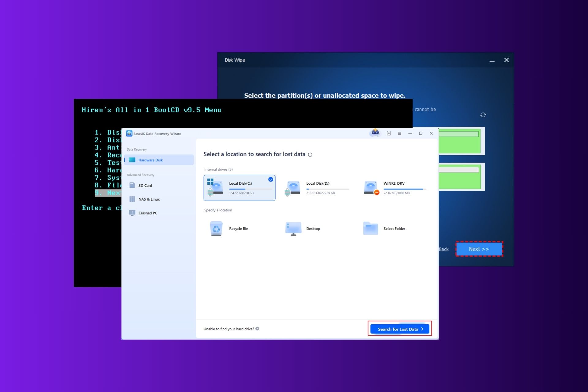
Task: Uncheck Local Disk C: selection
Action: tap(270, 179)
